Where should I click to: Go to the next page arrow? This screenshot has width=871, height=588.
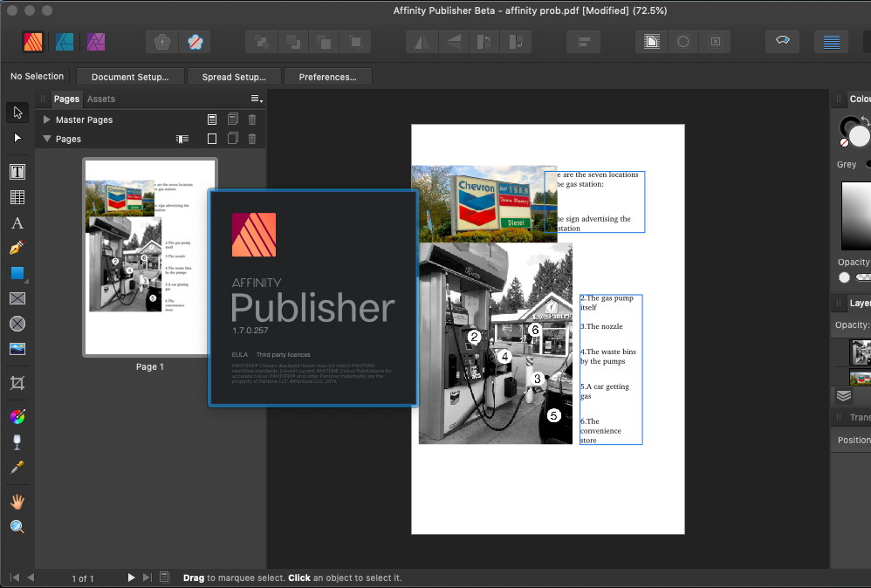tap(131, 578)
